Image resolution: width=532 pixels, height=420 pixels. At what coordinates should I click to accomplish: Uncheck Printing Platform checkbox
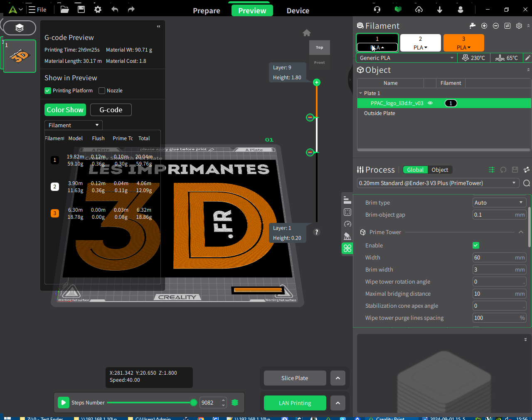coord(48,90)
